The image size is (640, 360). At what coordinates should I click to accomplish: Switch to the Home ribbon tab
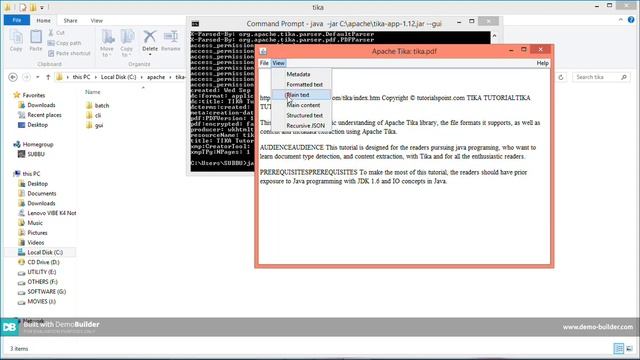click(x=43, y=20)
